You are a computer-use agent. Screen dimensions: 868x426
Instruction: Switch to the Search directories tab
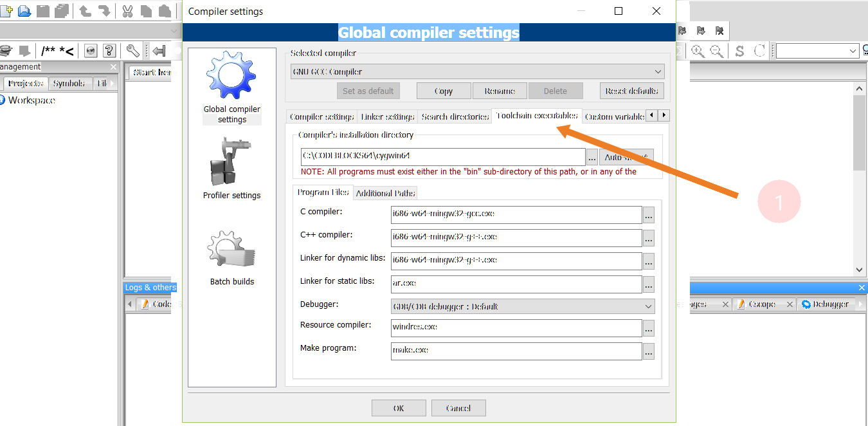(455, 116)
